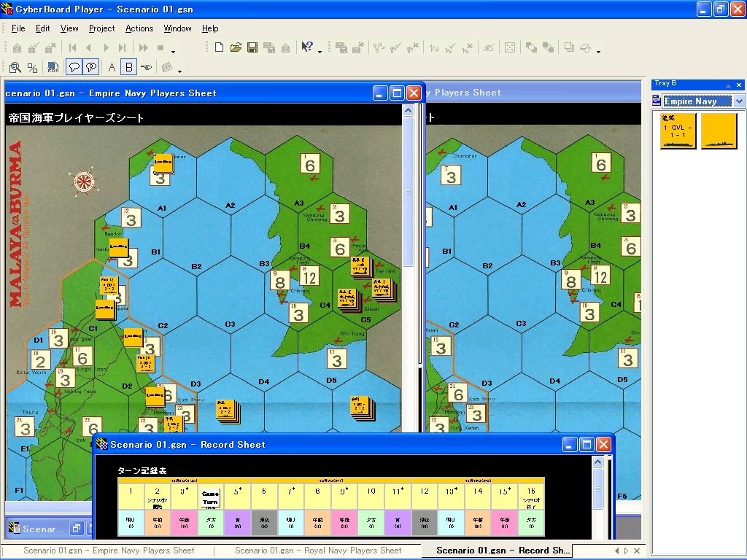The image size is (747, 560).
Task: Open the Edit menu
Action: click(43, 28)
